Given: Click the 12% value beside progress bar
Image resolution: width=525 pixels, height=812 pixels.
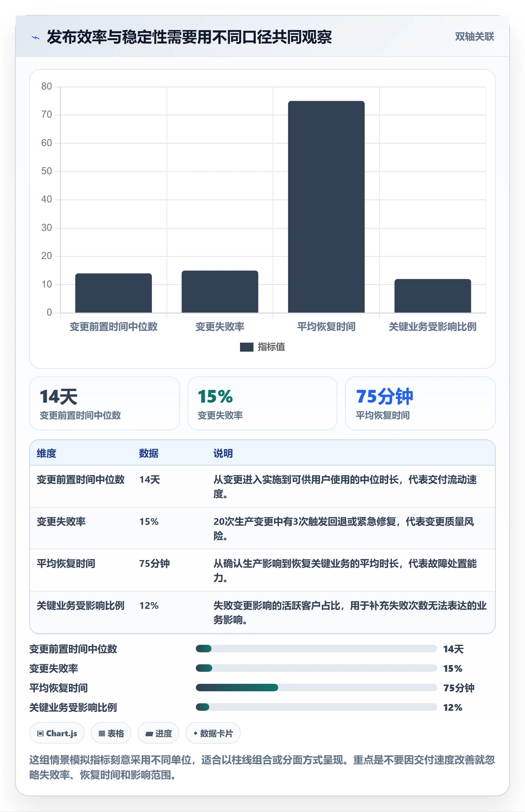Looking at the screenshot, I should [453, 707].
